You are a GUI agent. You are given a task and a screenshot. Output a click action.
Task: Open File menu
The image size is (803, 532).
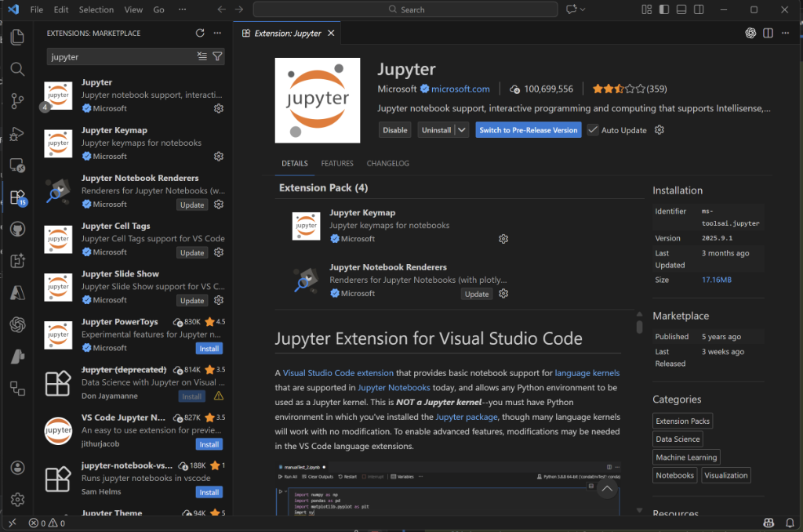(36, 9)
